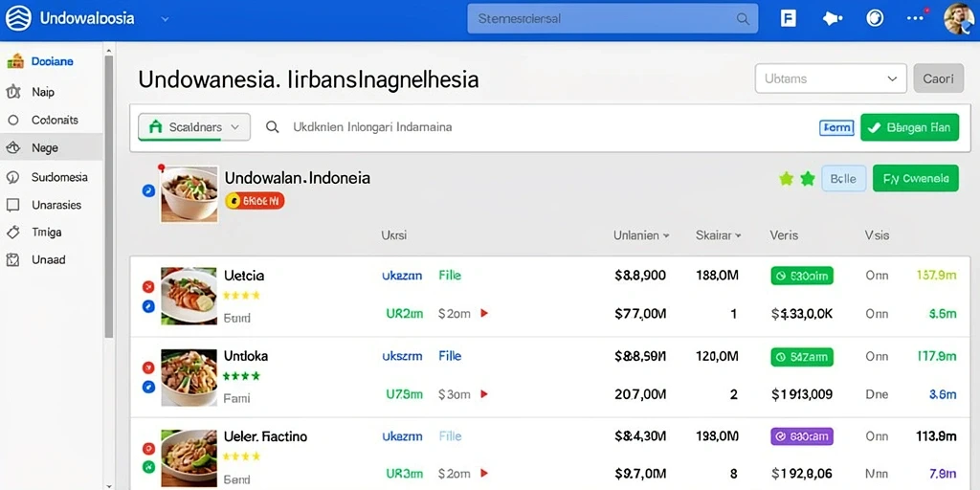
Task: Click the green Fy Cwenela button
Action: 916,178
